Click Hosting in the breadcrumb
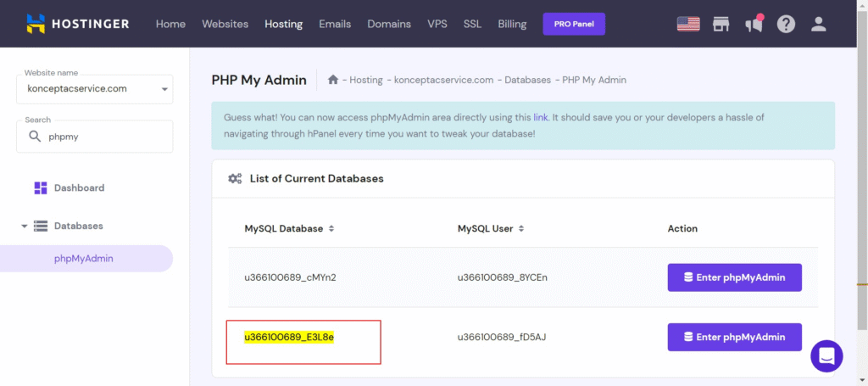 coord(366,80)
